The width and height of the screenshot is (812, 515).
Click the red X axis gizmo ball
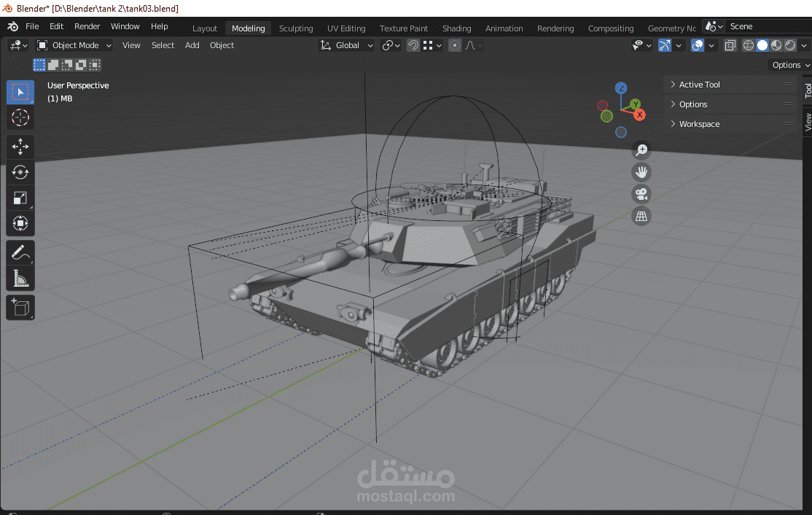(x=639, y=115)
